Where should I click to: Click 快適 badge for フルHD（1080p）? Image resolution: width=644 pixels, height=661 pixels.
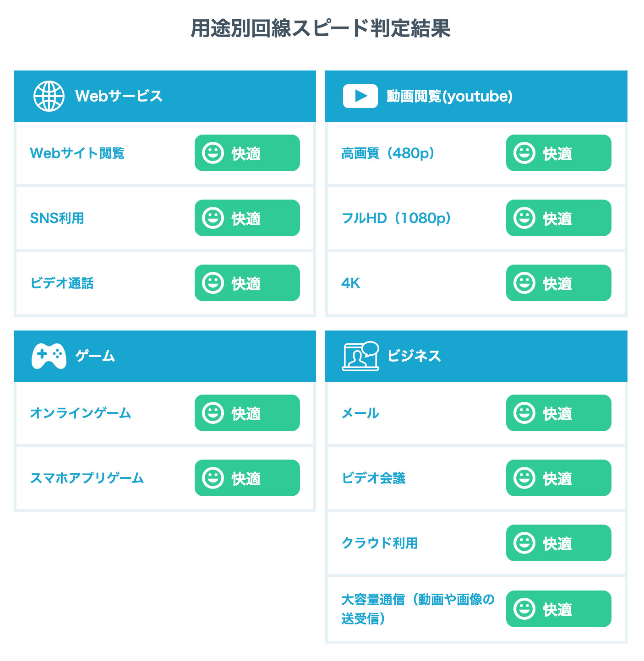point(559,218)
